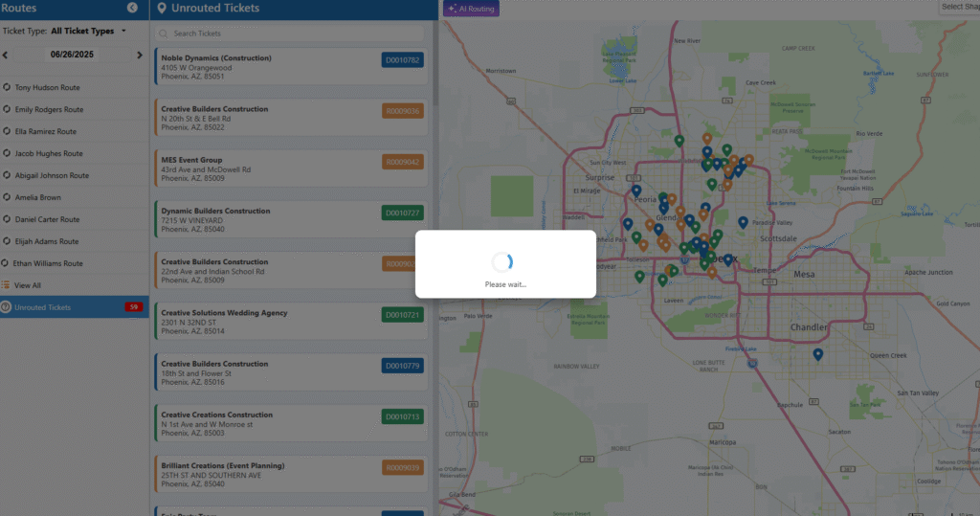The image size is (980, 516).
Task: Click the search magnifier icon
Action: tap(164, 34)
